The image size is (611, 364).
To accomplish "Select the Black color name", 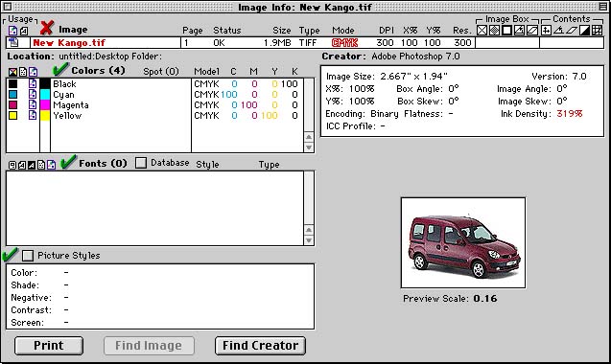I will (64, 83).
